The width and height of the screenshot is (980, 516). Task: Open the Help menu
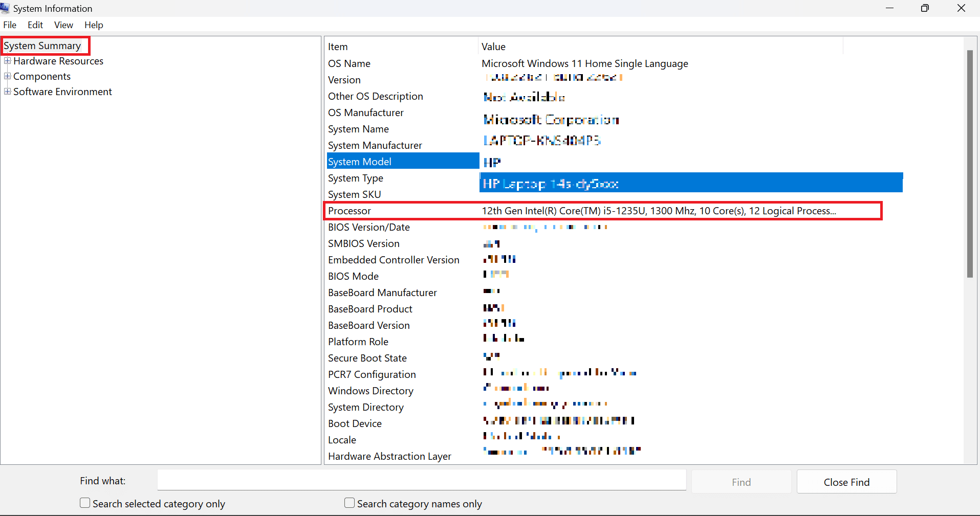coord(94,25)
